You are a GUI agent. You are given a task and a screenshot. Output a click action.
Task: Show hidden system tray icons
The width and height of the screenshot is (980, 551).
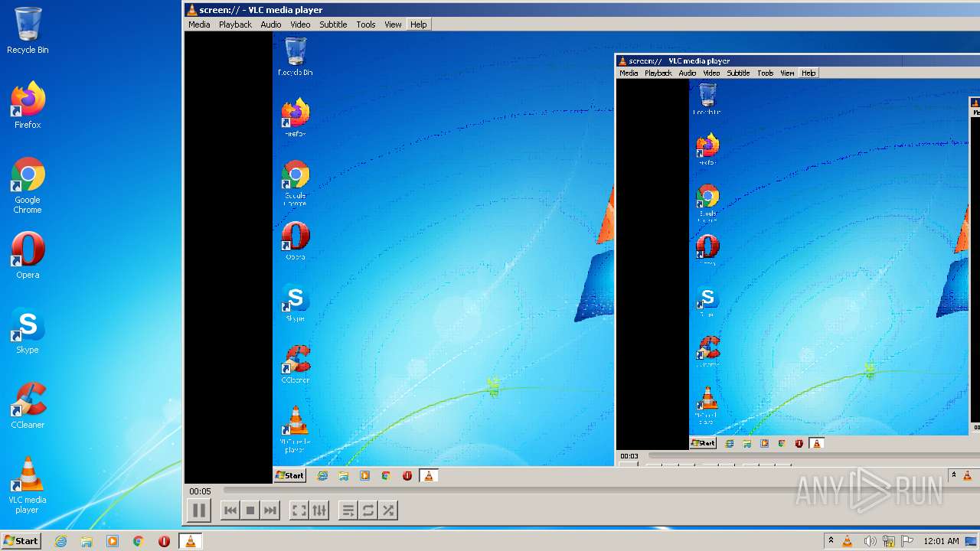pos(831,540)
